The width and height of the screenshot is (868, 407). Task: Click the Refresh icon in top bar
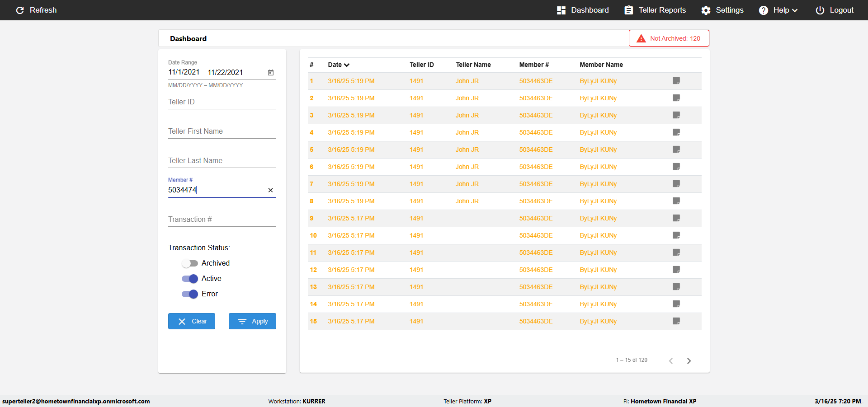[20, 10]
